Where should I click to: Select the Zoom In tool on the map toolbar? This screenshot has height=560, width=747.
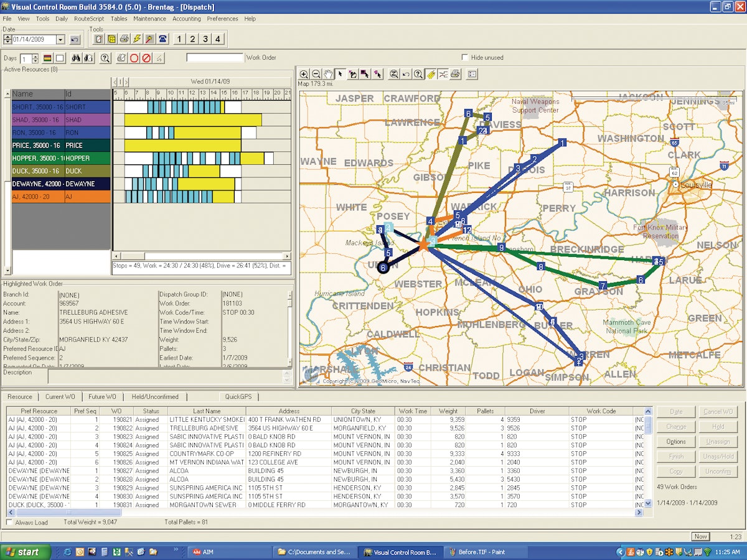pyautogui.click(x=304, y=74)
